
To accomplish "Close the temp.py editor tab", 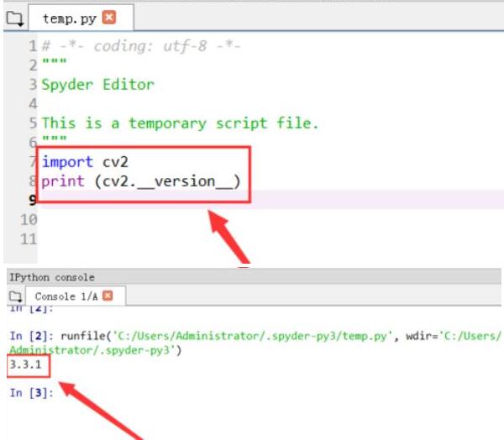I will point(108,18).
